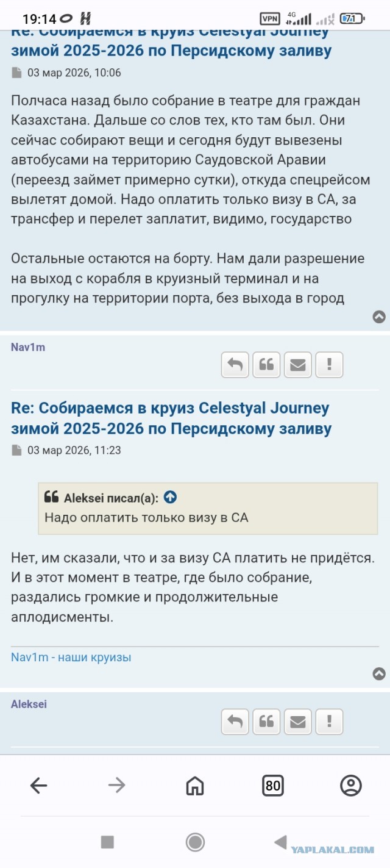Go back with browser back arrow
The height and width of the screenshot is (868, 390).
click(38, 786)
